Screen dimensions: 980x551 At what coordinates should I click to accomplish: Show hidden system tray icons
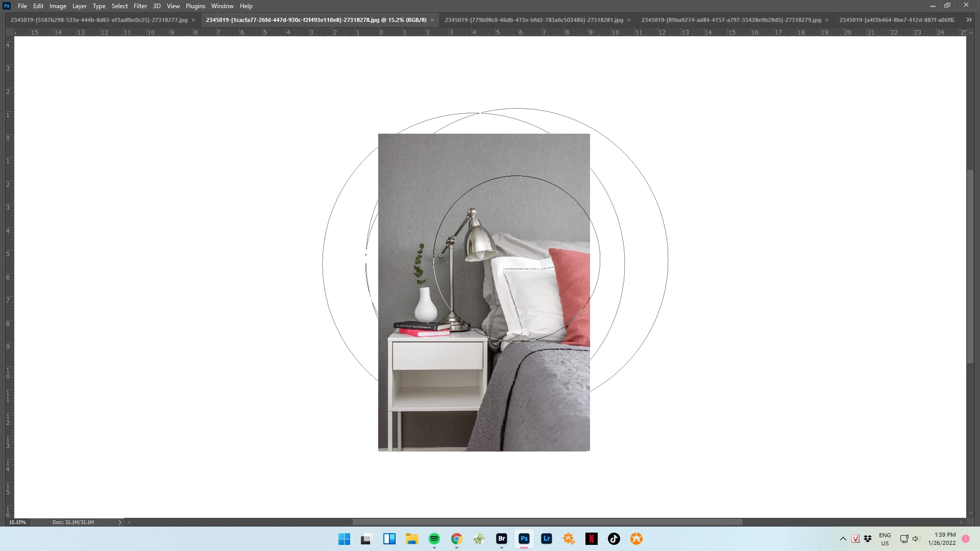click(x=843, y=539)
